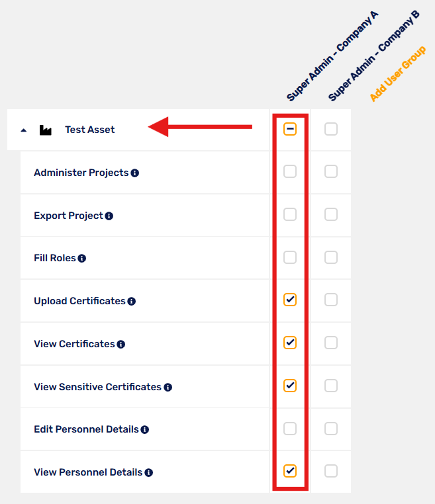Click the View Certificates info icon
Viewport: 435px width, 504px height.
(x=121, y=345)
